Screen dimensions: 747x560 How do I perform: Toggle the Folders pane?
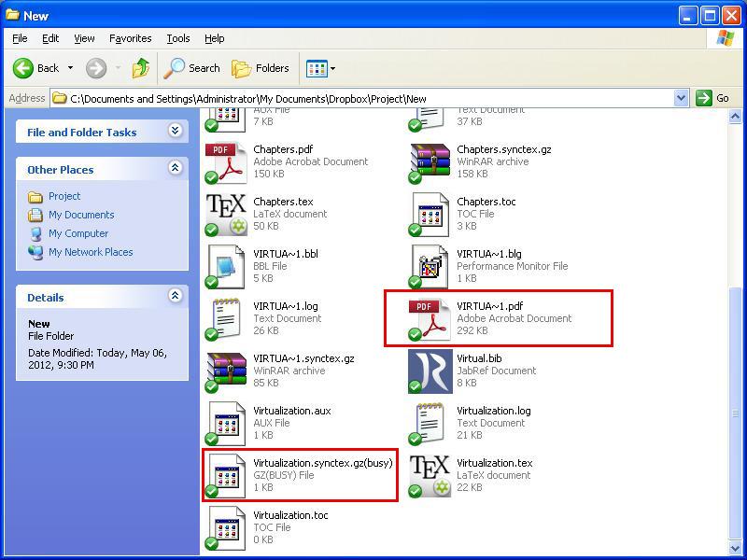(261, 68)
